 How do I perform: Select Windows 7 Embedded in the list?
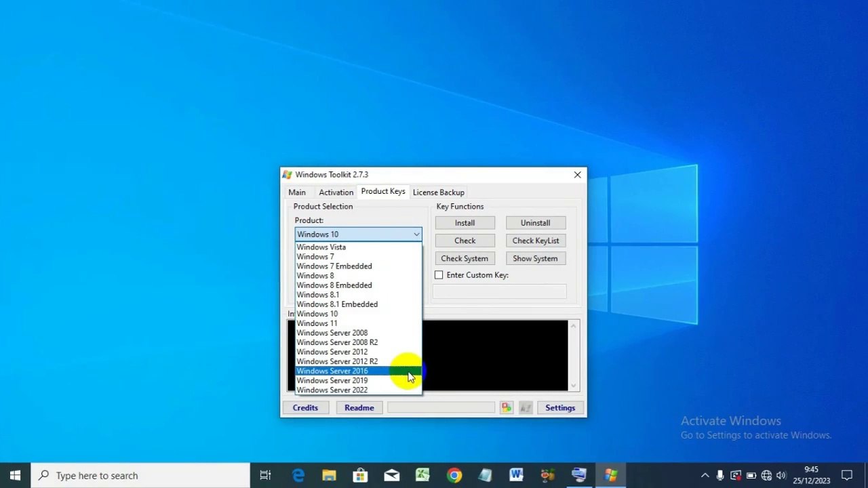pos(358,266)
